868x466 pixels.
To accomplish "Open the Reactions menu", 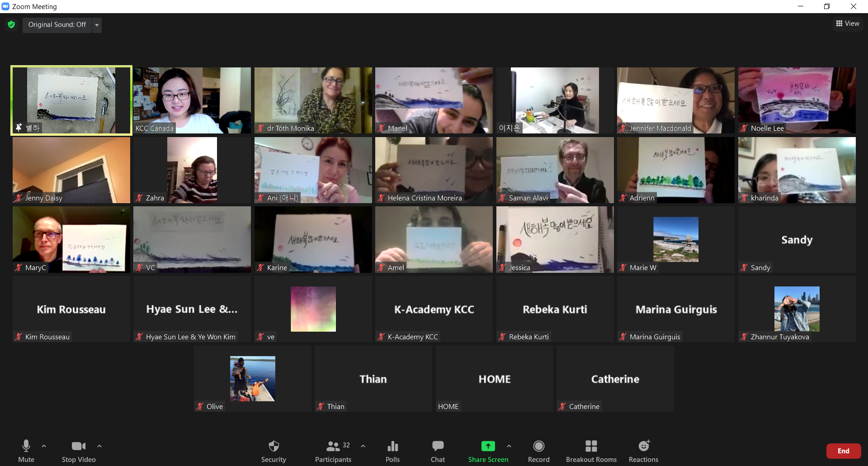I will (x=643, y=451).
